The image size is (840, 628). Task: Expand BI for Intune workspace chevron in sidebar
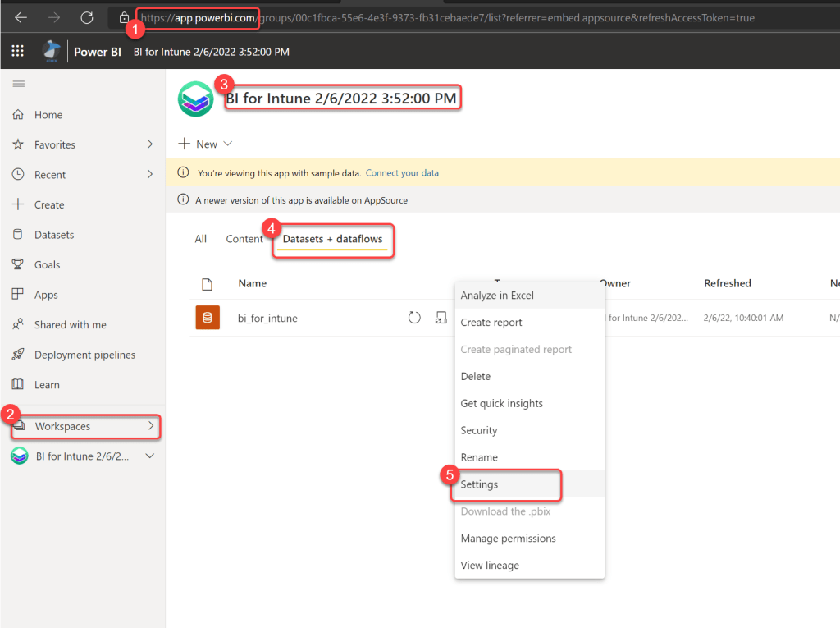click(149, 456)
